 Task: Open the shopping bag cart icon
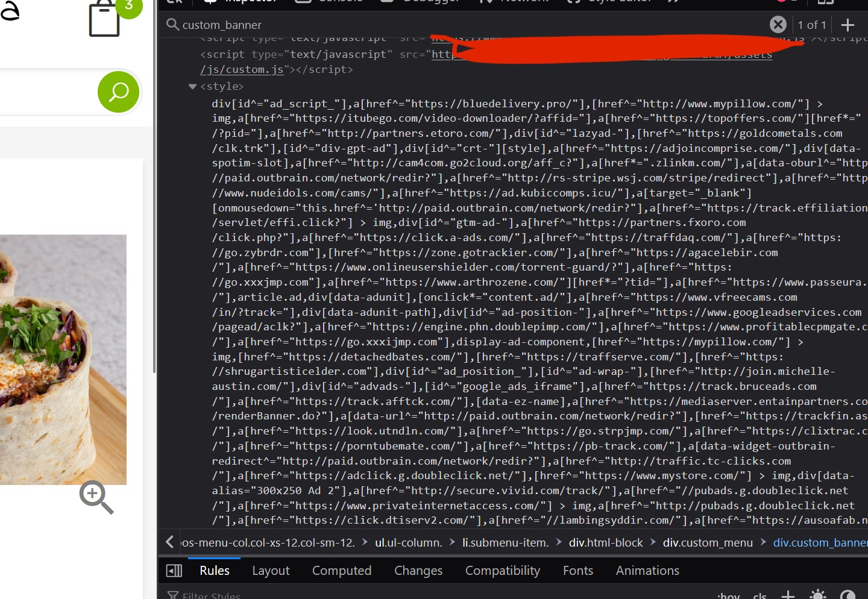(104, 19)
